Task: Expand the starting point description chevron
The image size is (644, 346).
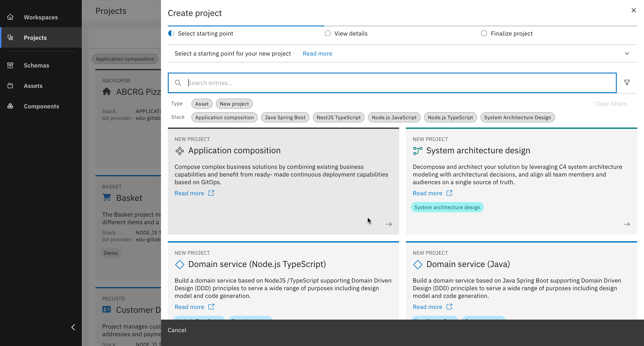Action: 627,53
